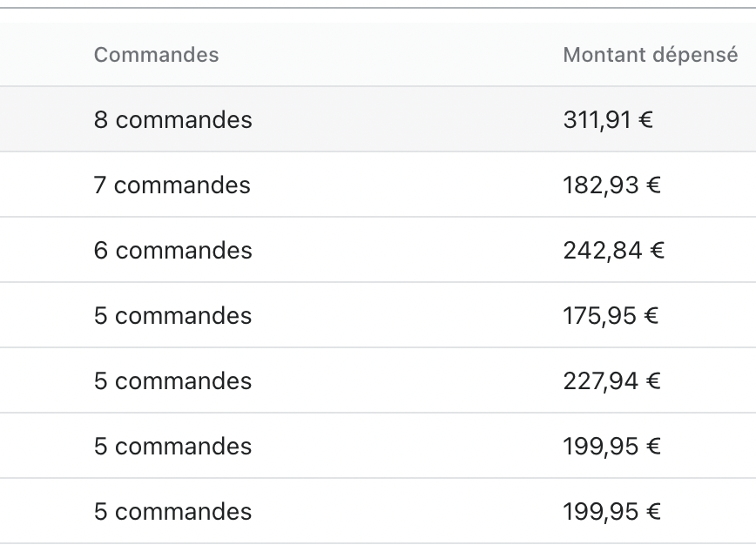
Task: Click blank header area between Commandes and Montant dépensé
Action: (x=390, y=55)
